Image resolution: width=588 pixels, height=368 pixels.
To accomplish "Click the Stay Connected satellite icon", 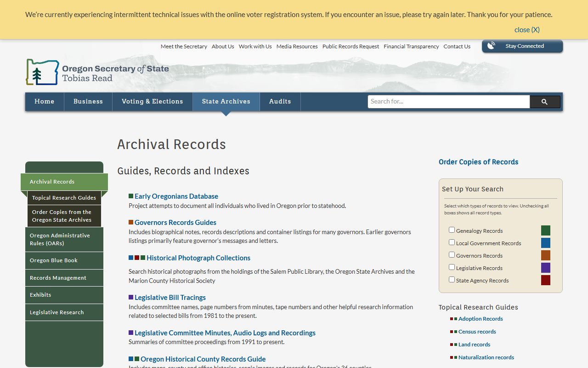I will pos(491,46).
